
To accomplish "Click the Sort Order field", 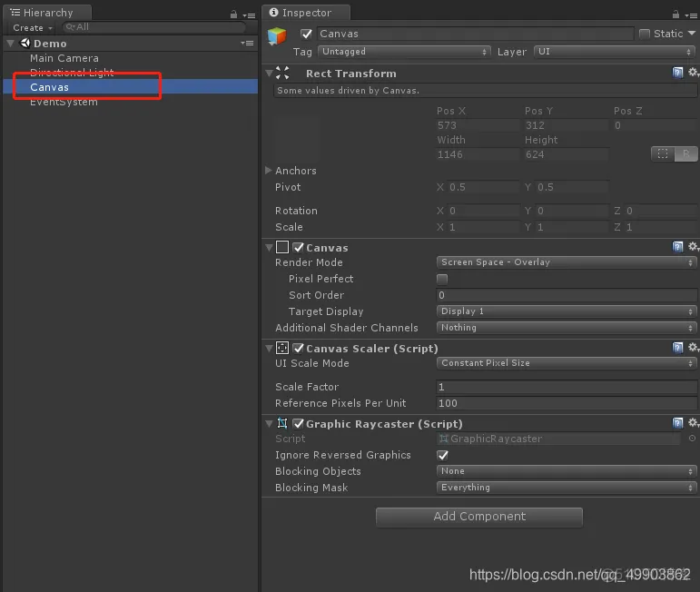I will (x=566, y=295).
